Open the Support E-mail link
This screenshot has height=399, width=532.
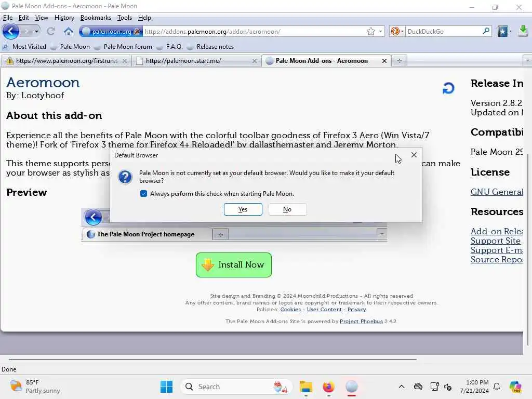pos(497,250)
